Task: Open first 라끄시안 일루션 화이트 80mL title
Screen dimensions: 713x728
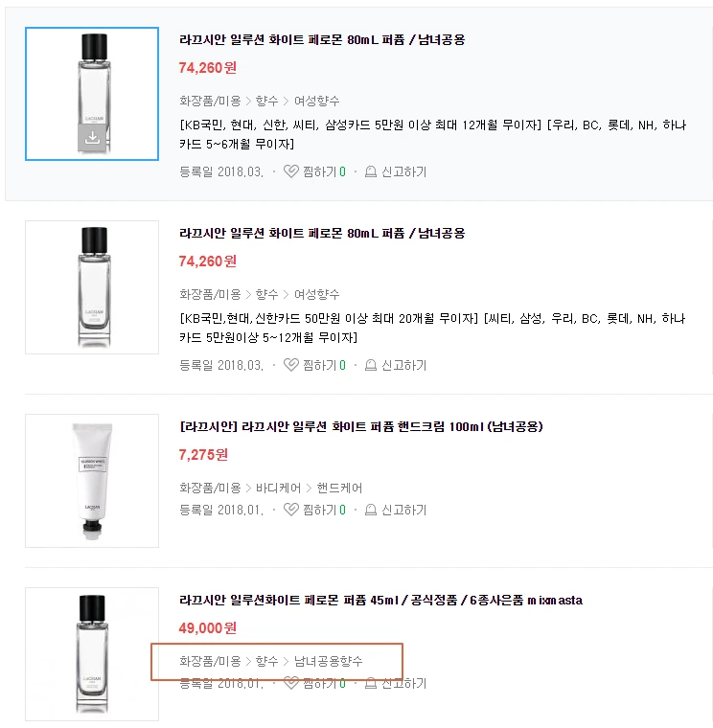Action: pos(322,39)
